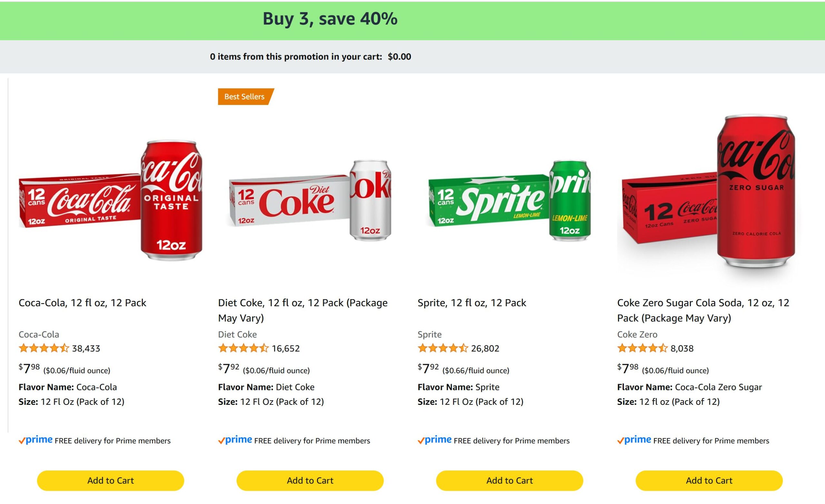Image resolution: width=825 pixels, height=504 pixels.
Task: Click the star rating for Coca-Cola
Action: coord(44,348)
